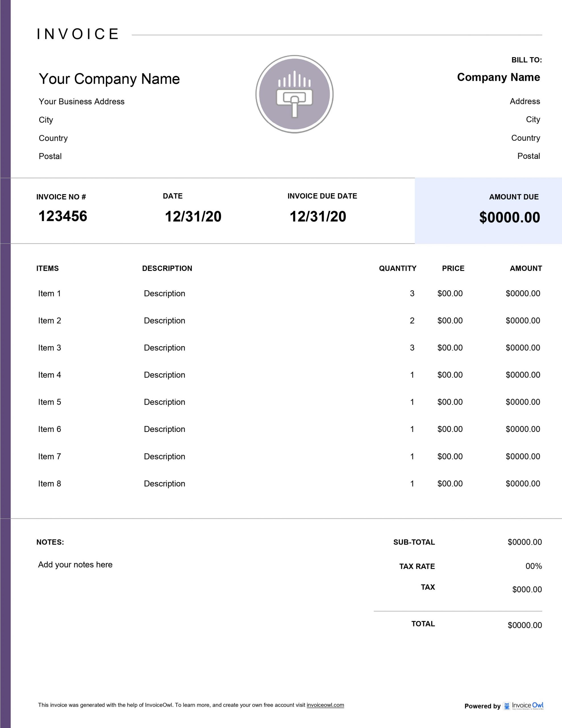Click the Total amount value

(x=524, y=625)
